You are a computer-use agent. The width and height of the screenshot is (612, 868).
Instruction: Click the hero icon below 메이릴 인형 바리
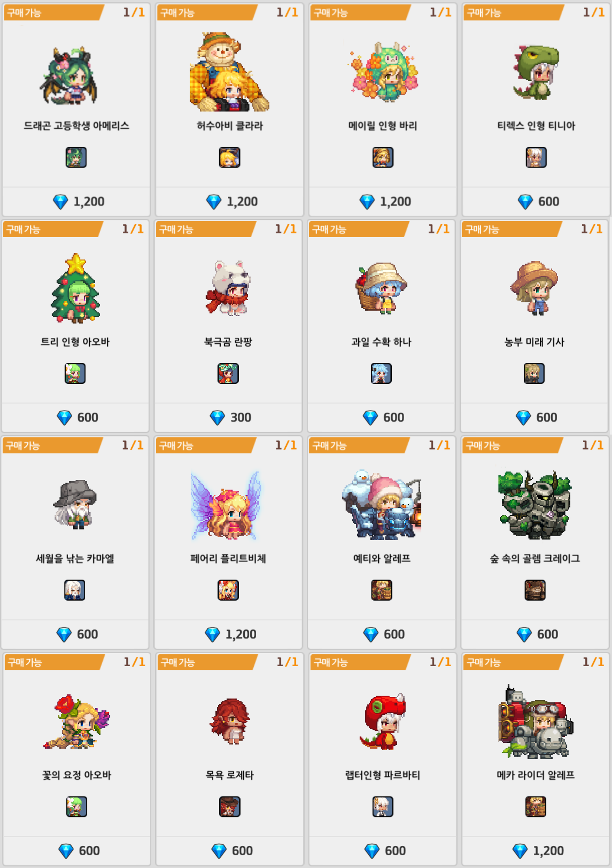pyautogui.click(x=383, y=157)
